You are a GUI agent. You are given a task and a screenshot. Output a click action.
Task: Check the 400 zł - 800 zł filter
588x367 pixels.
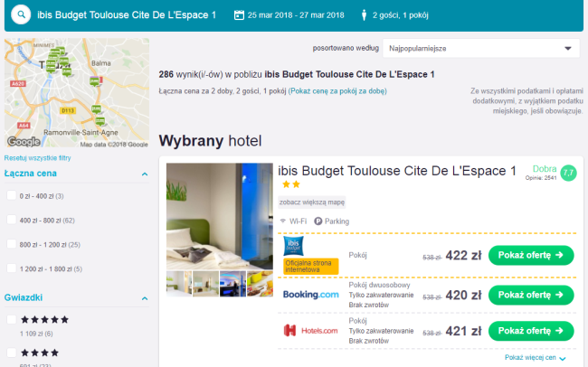[x=12, y=220]
